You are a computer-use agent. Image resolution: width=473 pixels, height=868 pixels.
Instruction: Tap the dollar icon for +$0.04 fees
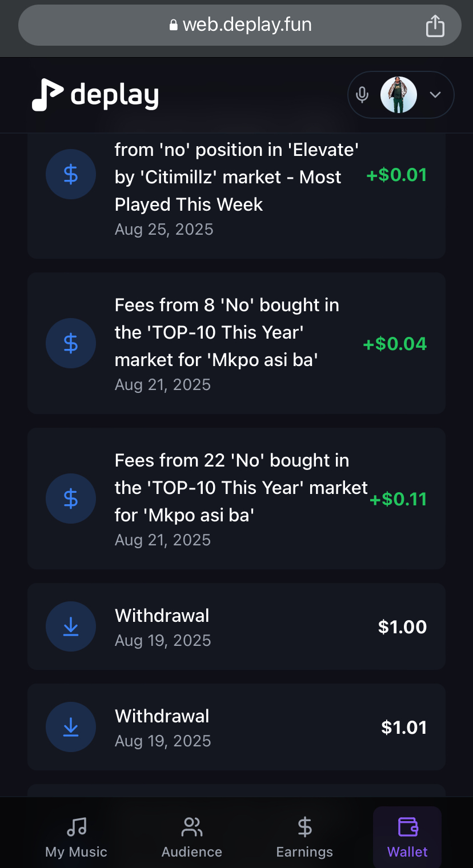[71, 343]
